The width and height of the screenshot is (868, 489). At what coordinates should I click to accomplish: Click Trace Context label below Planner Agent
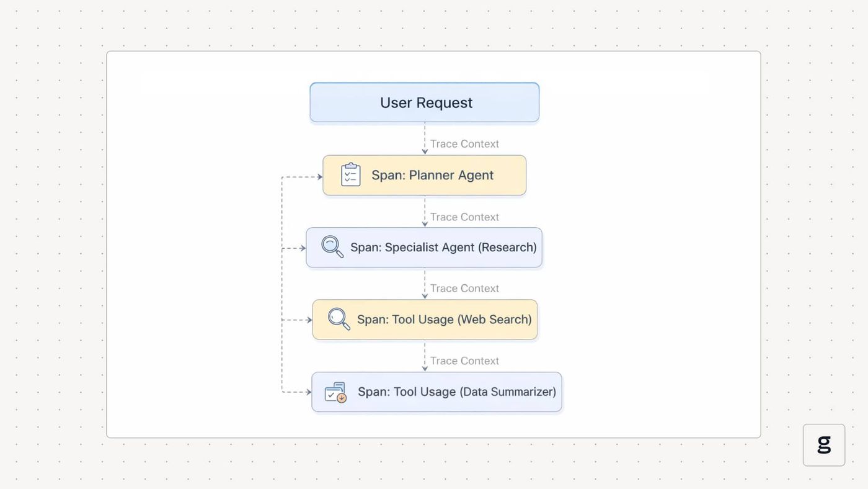click(464, 217)
